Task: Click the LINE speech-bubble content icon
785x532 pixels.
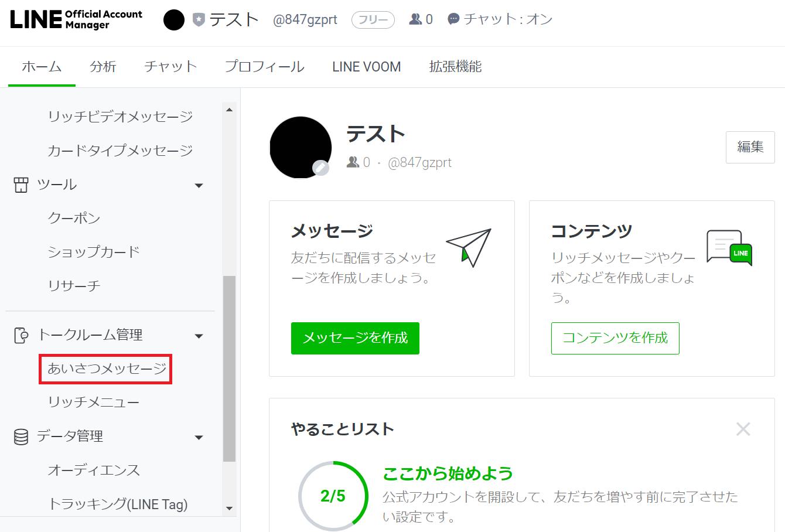Action: pos(729,248)
